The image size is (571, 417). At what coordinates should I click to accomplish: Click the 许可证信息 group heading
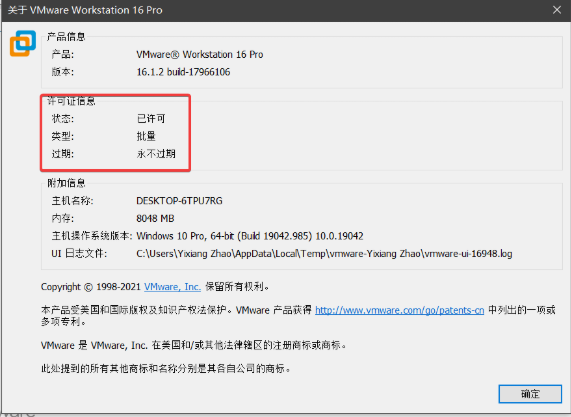71,101
